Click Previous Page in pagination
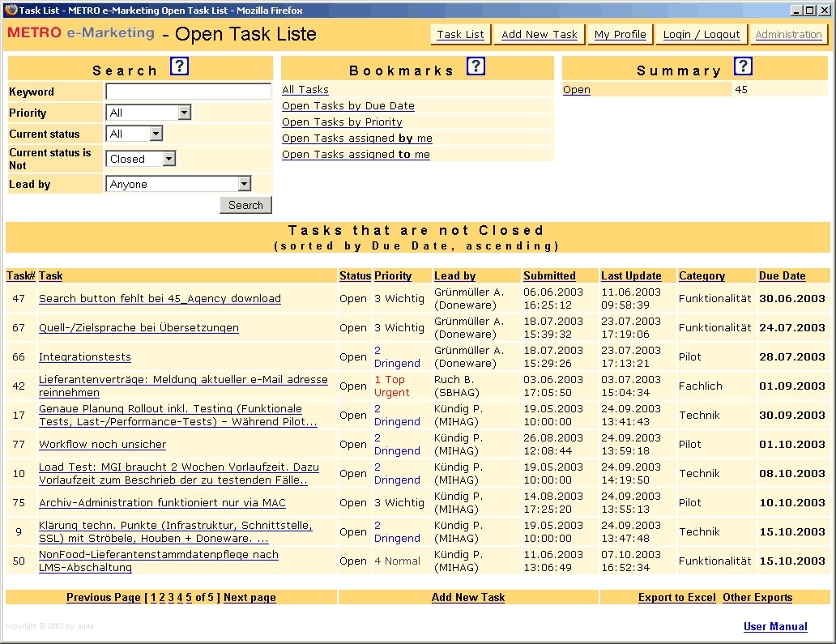Viewport: 836px width, 644px height. click(104, 597)
